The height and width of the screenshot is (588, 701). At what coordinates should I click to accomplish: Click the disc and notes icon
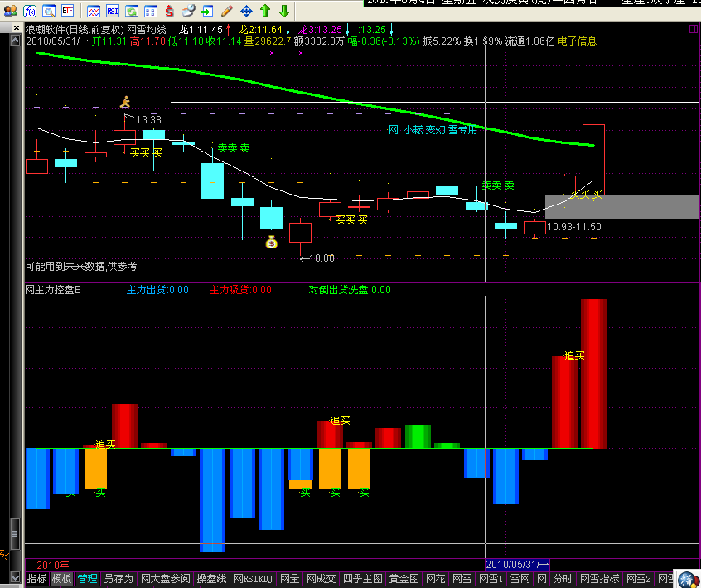[189, 11]
